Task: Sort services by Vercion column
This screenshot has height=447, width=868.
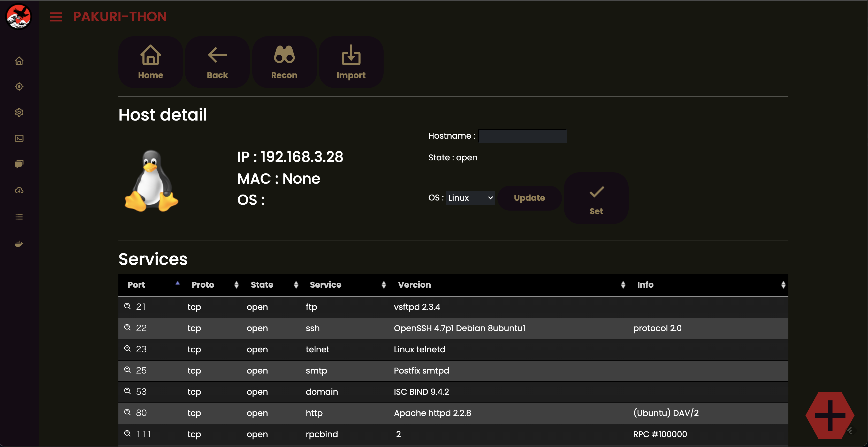Action: (x=508, y=285)
